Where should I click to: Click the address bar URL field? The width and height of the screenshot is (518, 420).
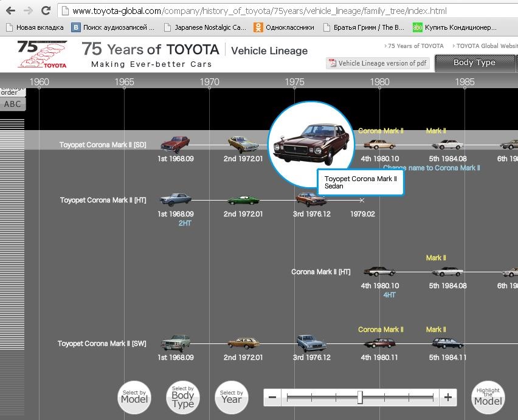tap(288, 11)
